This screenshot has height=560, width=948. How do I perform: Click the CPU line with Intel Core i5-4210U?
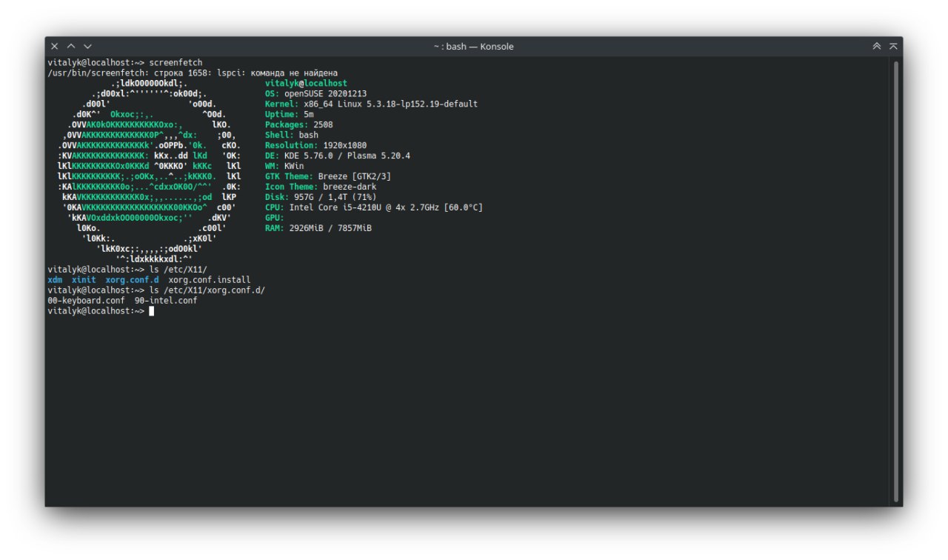pyautogui.click(x=374, y=207)
